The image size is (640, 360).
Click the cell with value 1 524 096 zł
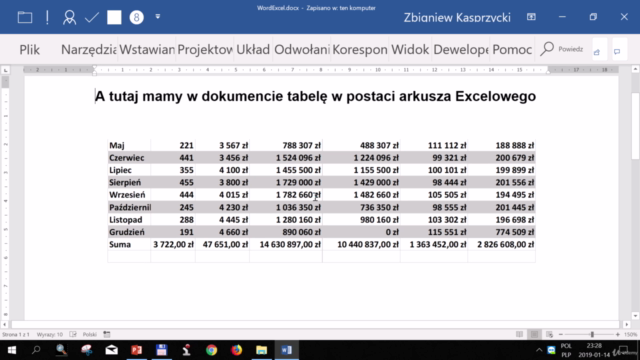286,158
